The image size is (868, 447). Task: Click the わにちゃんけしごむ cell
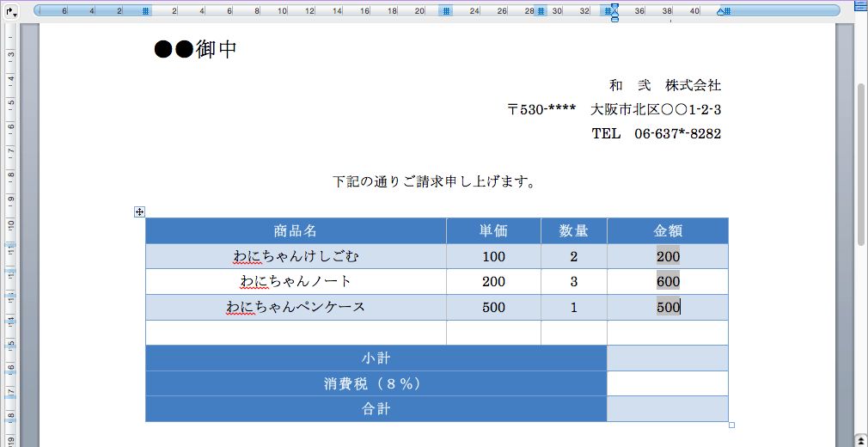point(296,256)
